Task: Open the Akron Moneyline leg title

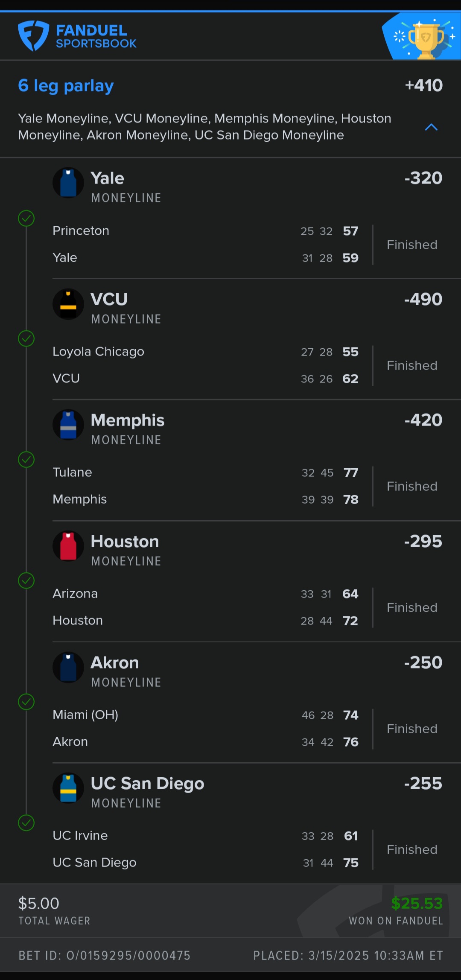Action: click(115, 663)
